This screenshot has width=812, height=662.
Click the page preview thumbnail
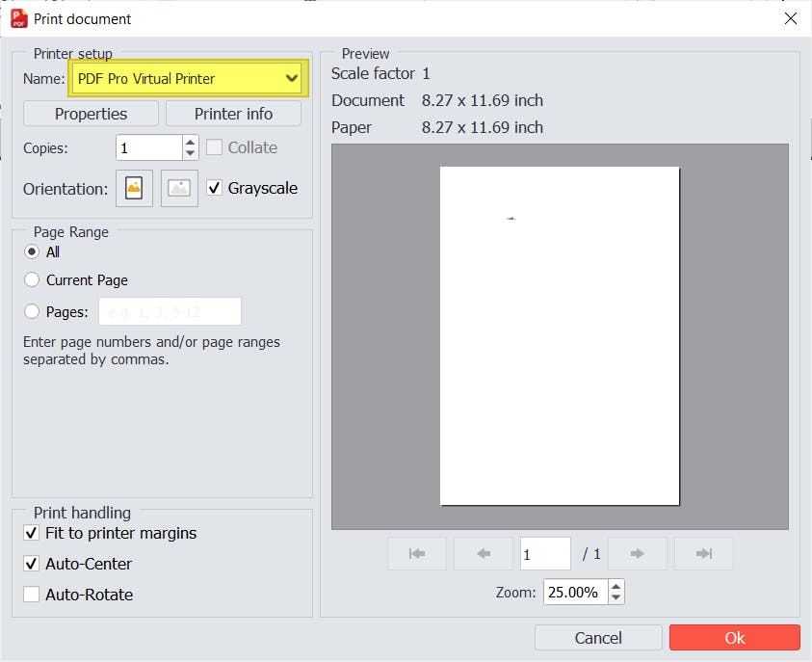click(560, 334)
